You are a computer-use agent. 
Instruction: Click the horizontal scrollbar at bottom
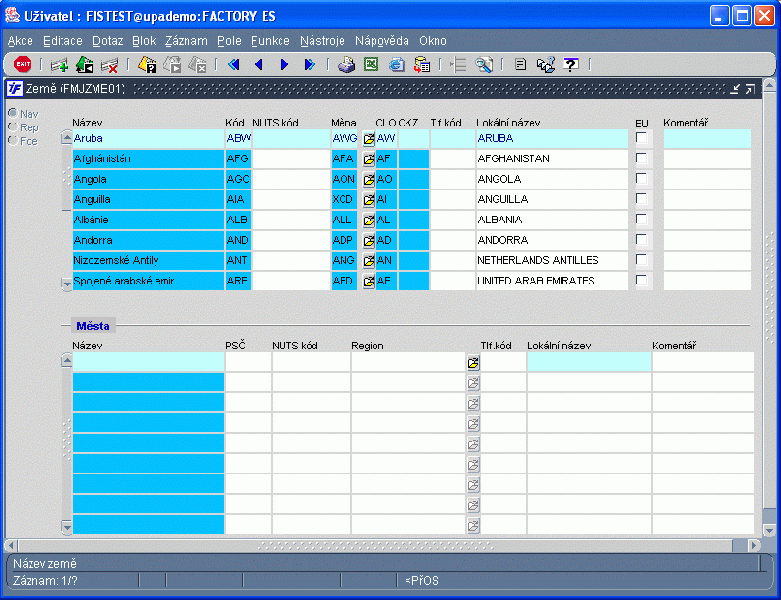tap(390, 545)
